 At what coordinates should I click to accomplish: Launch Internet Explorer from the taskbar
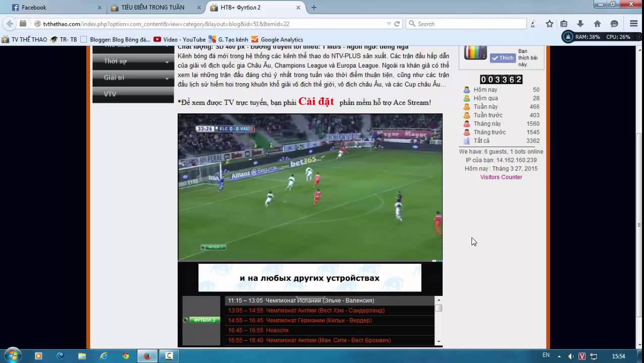103,356
